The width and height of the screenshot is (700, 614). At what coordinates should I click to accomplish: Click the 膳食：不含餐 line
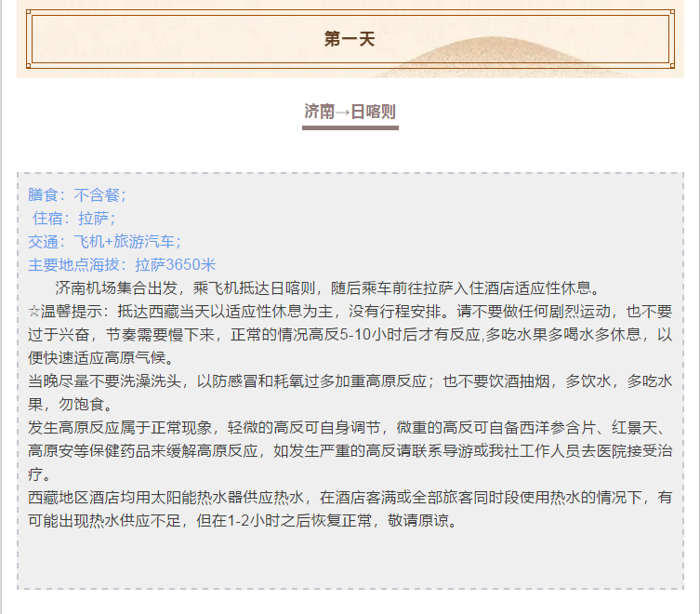78,195
